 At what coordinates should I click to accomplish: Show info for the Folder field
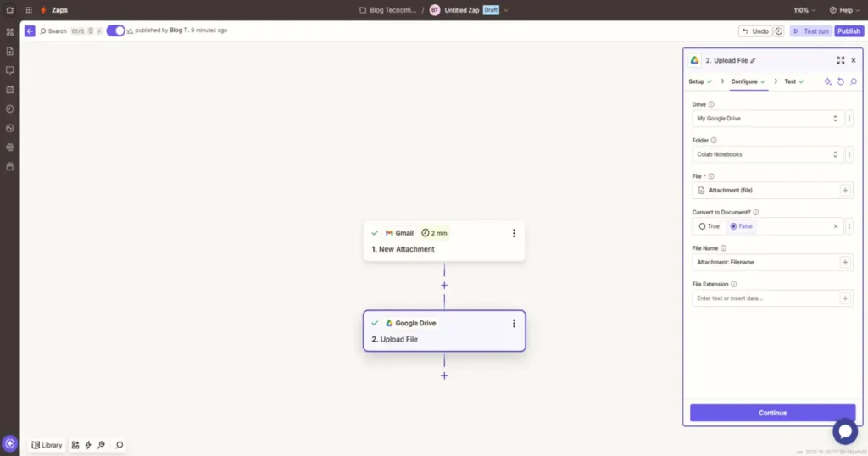[714, 140]
